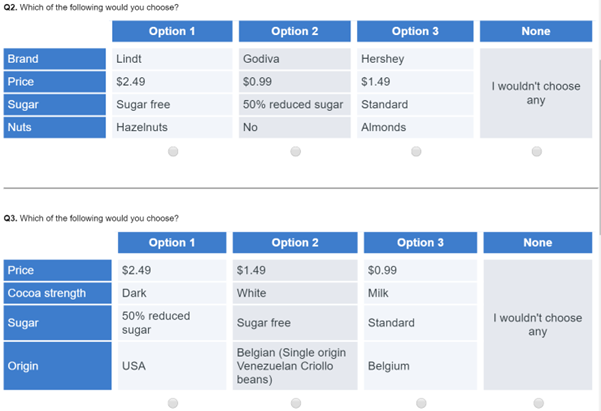Screen dimensions: 601x411
Task: Select Q2 Option 1 radio button
Action: 173,151
